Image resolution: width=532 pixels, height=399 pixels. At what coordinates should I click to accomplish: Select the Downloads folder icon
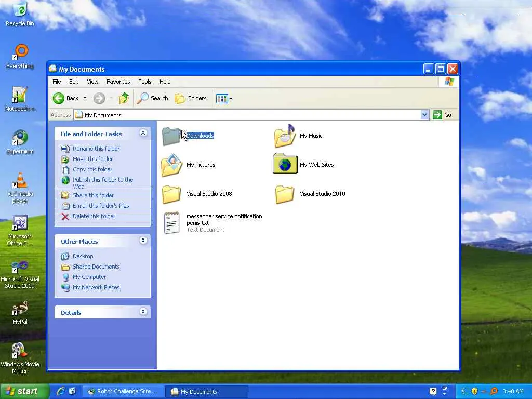click(x=171, y=136)
